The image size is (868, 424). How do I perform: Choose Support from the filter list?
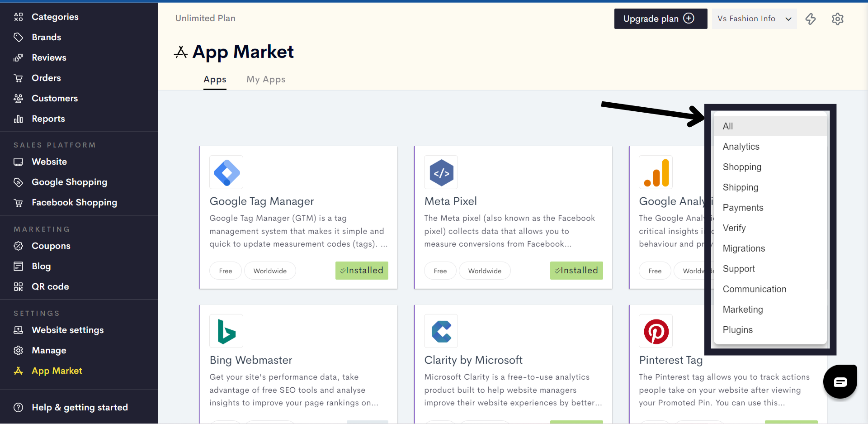point(770,269)
